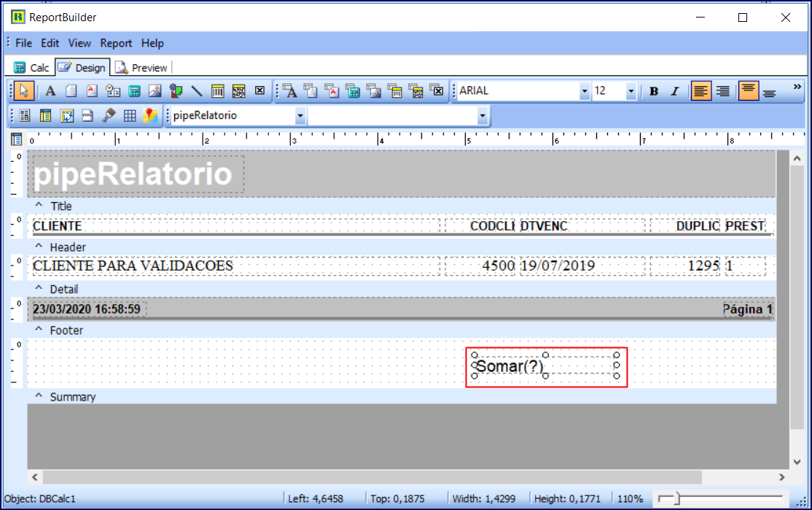Viewport: 812px width, 510px height.
Task: Open the ARIAL font name dropdown
Action: [584, 91]
